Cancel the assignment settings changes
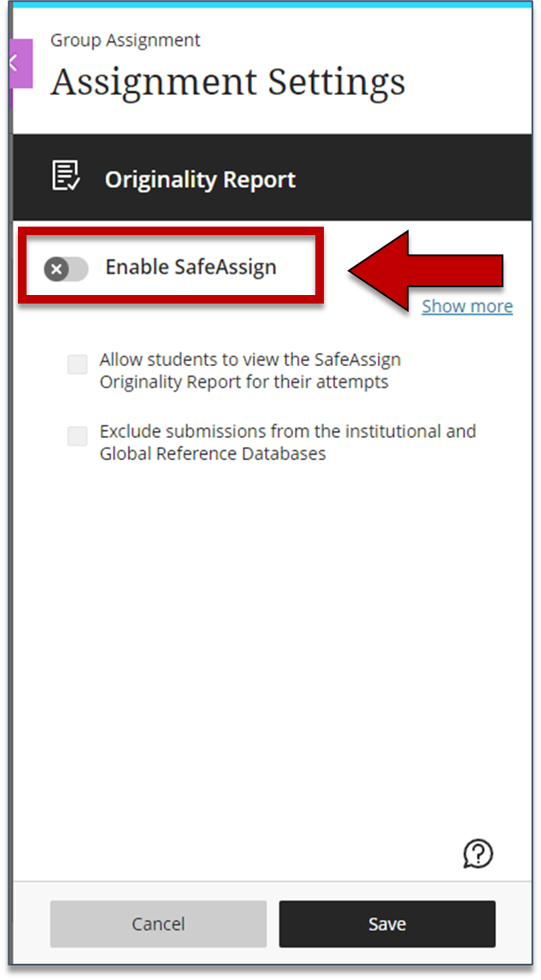The height and width of the screenshot is (980, 541). 157,924
